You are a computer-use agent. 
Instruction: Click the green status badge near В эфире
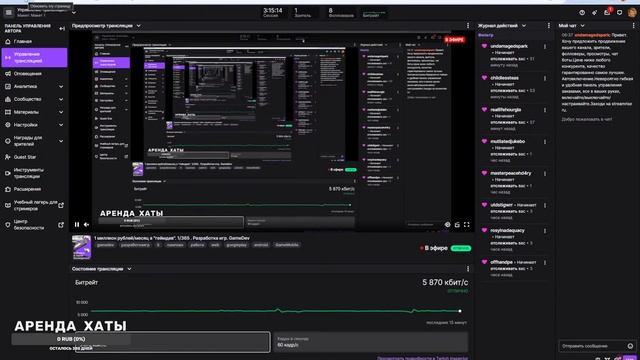[x=461, y=248]
